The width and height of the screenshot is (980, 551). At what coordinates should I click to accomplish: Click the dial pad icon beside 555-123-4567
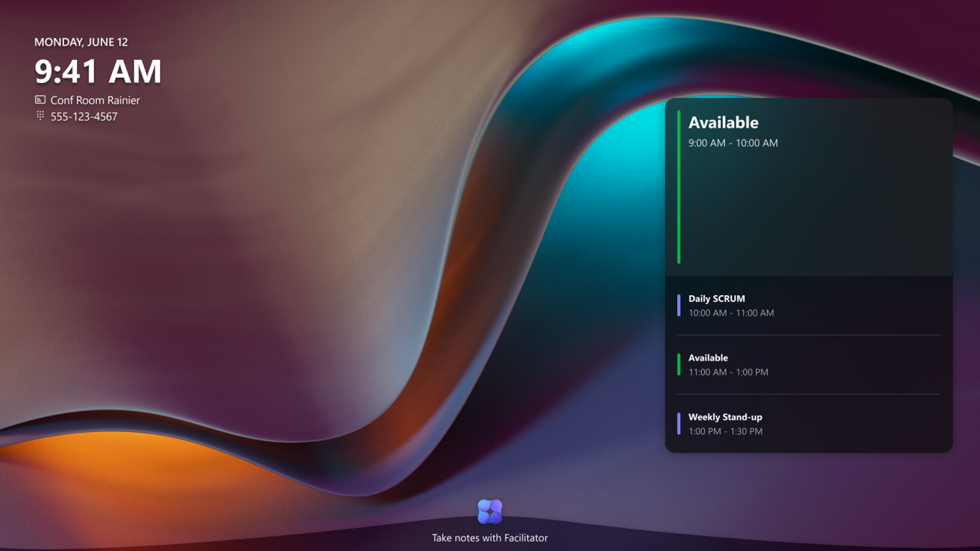pyautogui.click(x=40, y=116)
